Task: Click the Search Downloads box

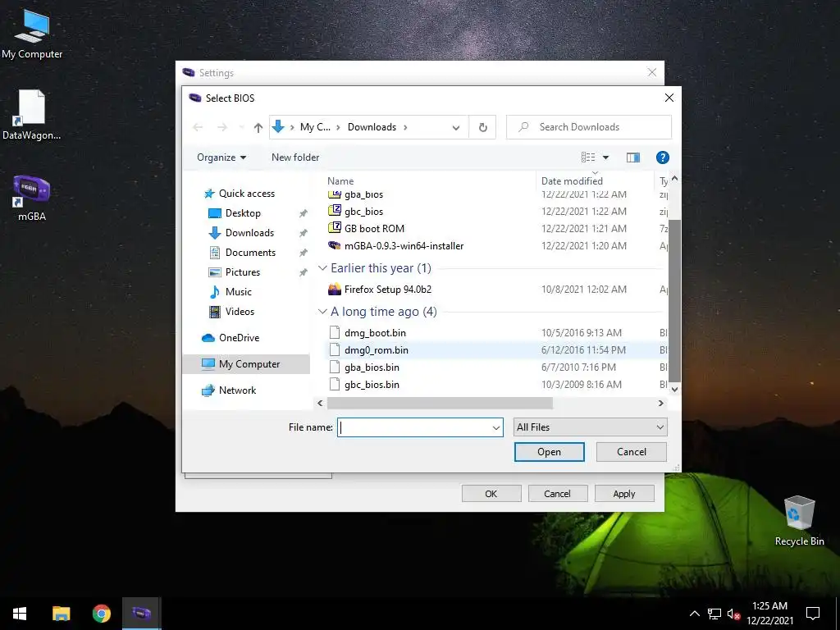Action: tap(589, 127)
